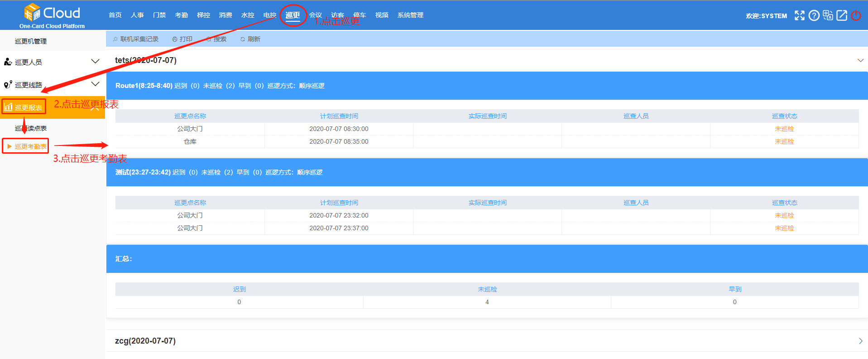
Task: Click the 刷新 refresh button
Action: (250, 39)
